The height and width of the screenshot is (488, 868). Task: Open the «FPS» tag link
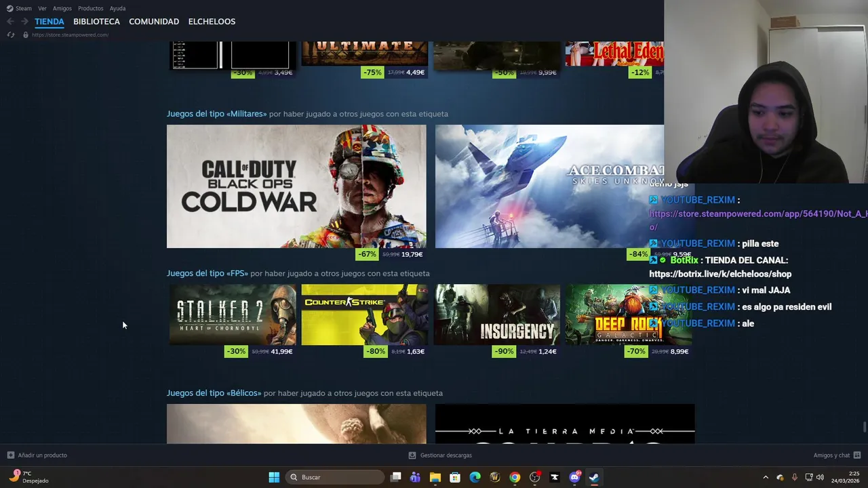(x=208, y=273)
